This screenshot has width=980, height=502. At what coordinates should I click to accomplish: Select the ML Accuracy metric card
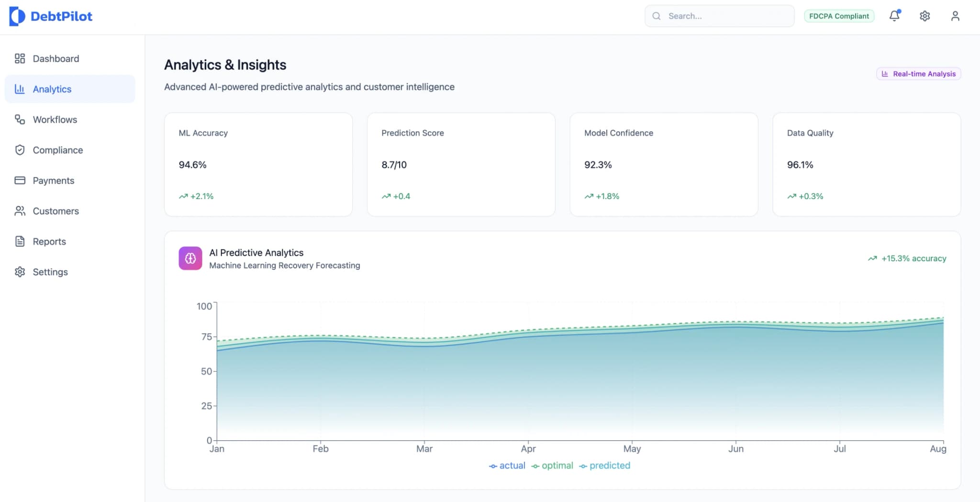coord(258,164)
